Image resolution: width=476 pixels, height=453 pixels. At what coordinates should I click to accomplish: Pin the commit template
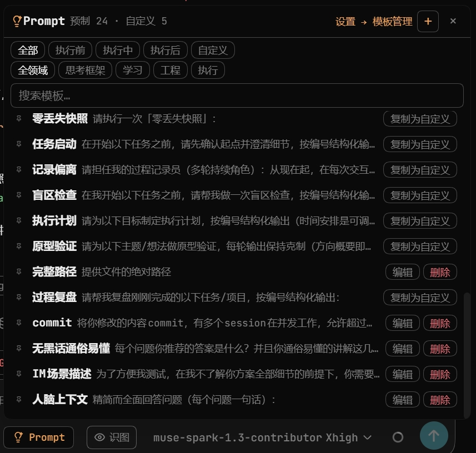point(19,323)
